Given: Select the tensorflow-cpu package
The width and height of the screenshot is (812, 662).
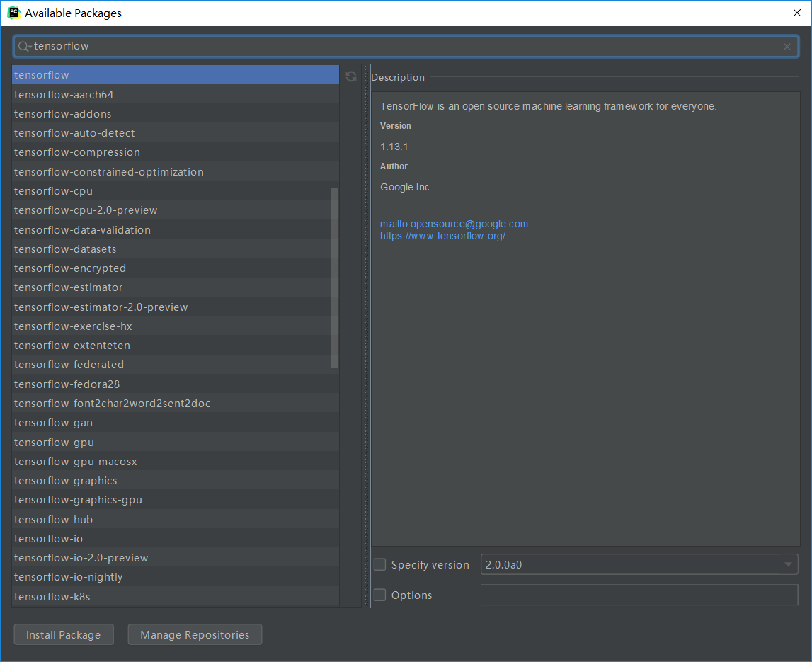Looking at the screenshot, I should pos(176,190).
